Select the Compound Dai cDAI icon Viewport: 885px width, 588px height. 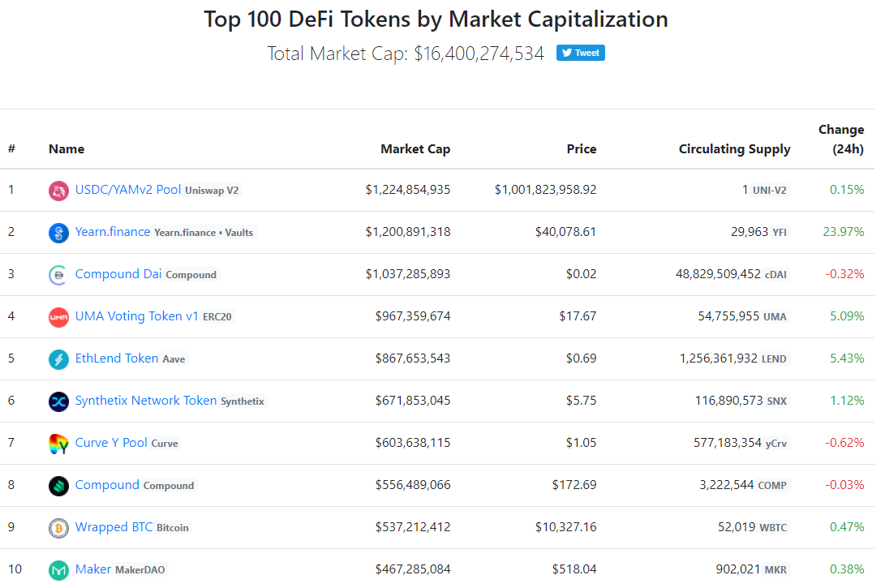click(x=58, y=274)
